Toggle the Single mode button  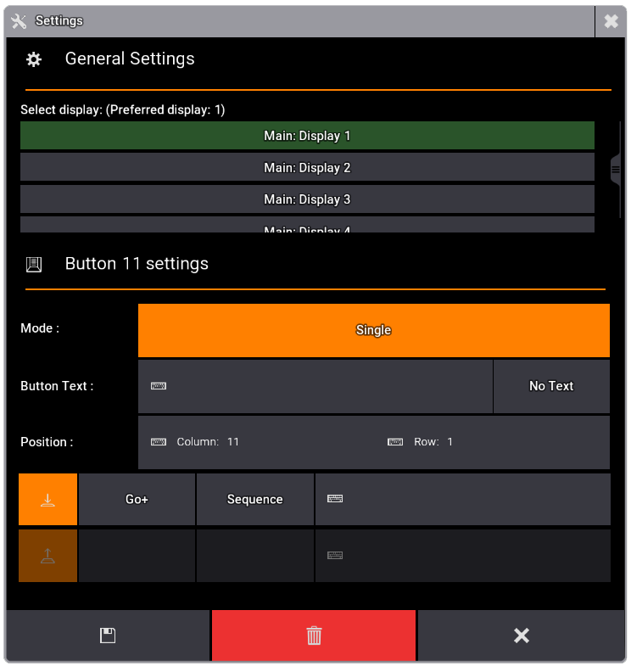pyautogui.click(x=373, y=330)
